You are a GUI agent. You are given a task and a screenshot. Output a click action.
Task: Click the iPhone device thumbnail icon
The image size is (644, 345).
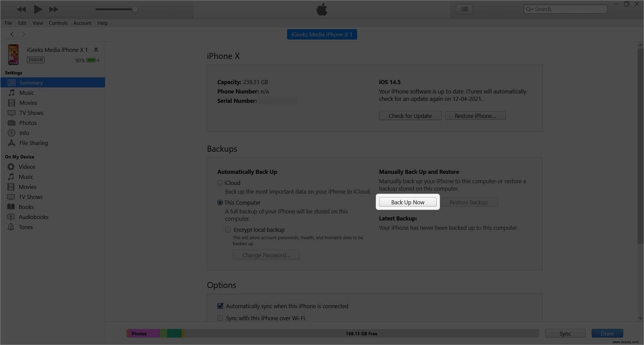[x=13, y=54]
